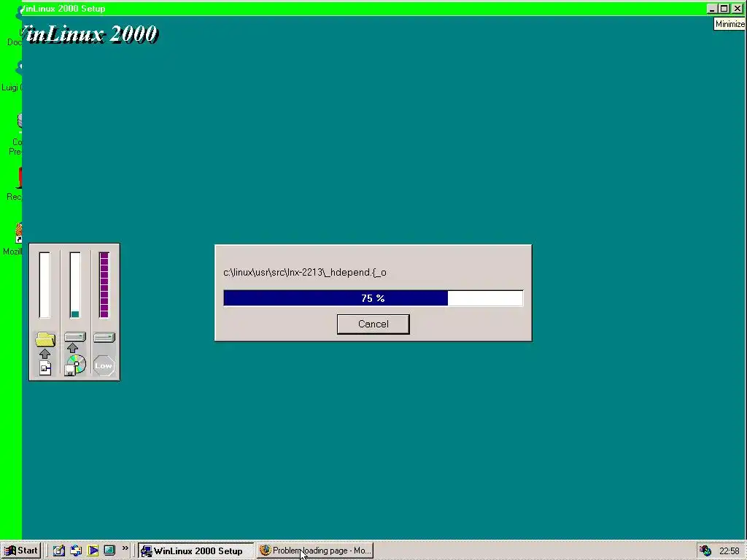The image size is (747, 560).
Task: Click the drive icon above the CD
Action: pyautogui.click(x=75, y=337)
